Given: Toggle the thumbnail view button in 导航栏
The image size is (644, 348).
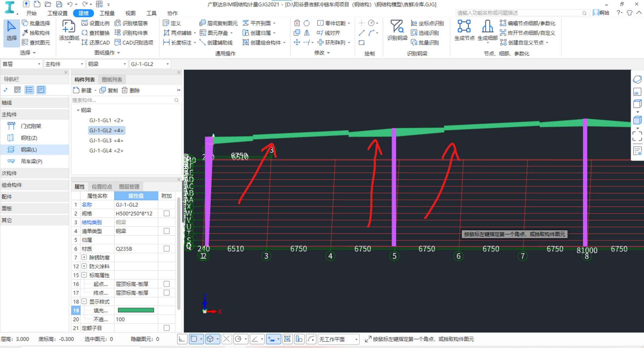Looking at the screenshot, I should (17, 90).
